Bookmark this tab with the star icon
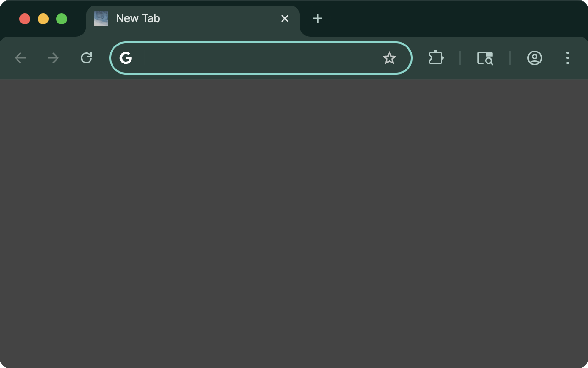Screen dimensions: 588x368 pyautogui.click(x=389, y=58)
